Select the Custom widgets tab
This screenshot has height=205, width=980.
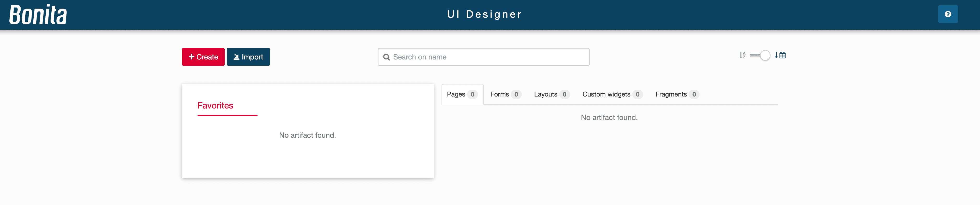pos(612,94)
